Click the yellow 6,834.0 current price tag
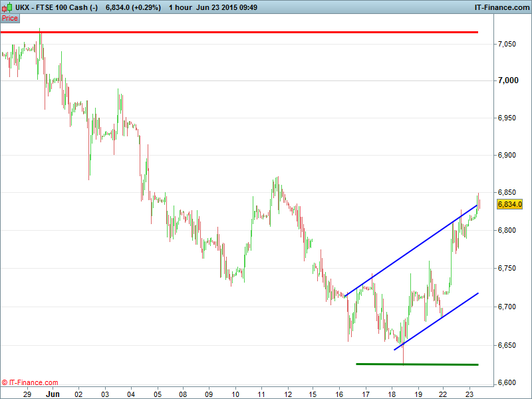This screenshot has width=532, height=399. [510, 205]
